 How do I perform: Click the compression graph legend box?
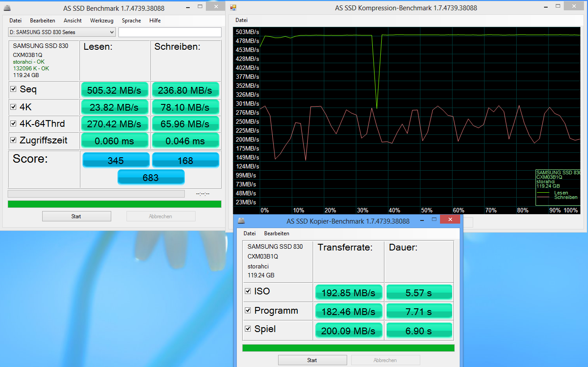(x=558, y=187)
